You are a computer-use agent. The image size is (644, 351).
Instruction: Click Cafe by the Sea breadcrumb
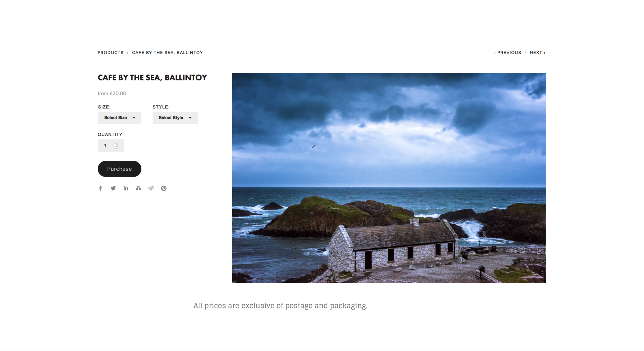[x=167, y=53]
